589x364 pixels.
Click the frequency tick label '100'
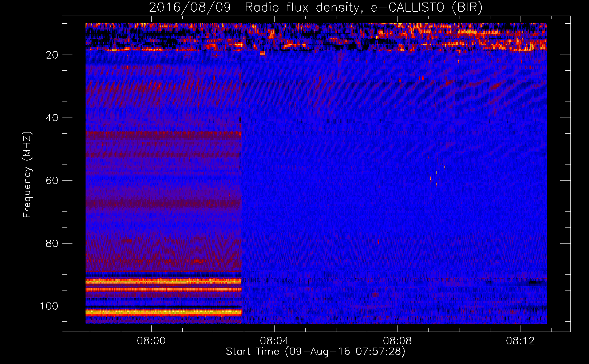(x=49, y=306)
